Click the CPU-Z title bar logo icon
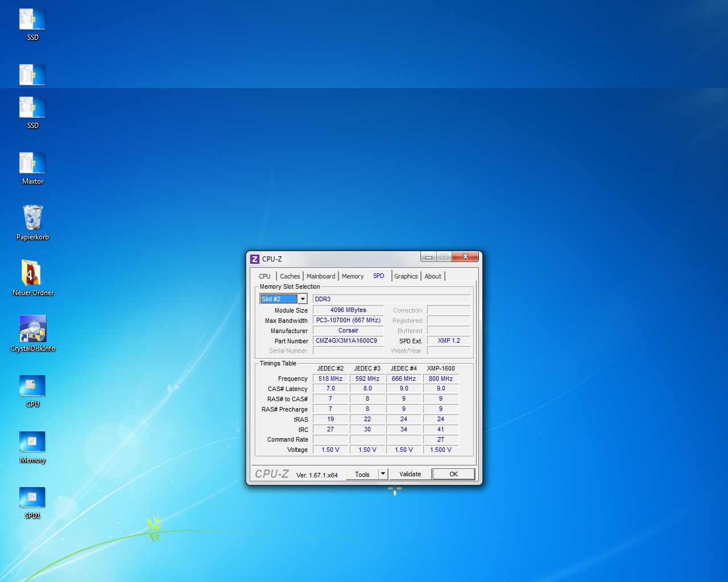Screen dimensions: 728x582 pos(255,259)
